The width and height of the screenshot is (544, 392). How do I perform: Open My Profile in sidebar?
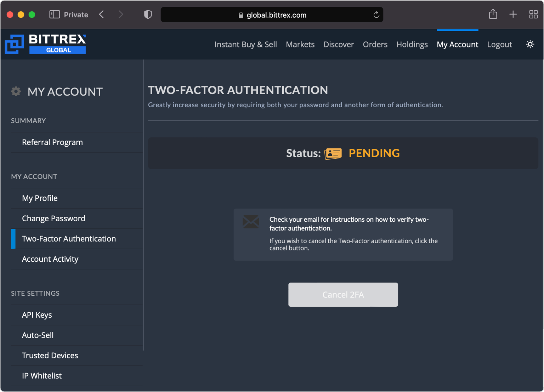click(77, 198)
